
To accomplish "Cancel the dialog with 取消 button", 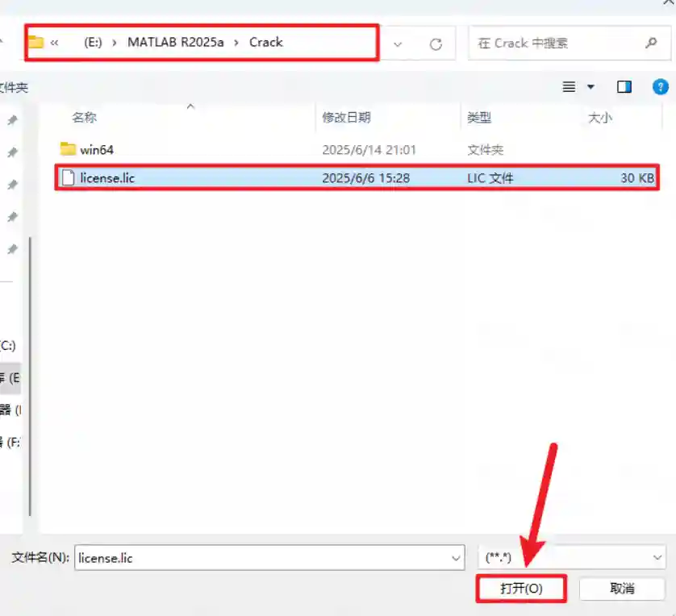I will point(622,589).
